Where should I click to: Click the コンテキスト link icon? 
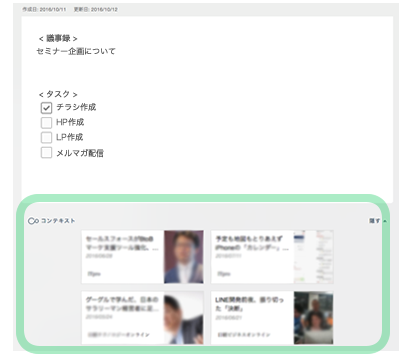coord(33,221)
